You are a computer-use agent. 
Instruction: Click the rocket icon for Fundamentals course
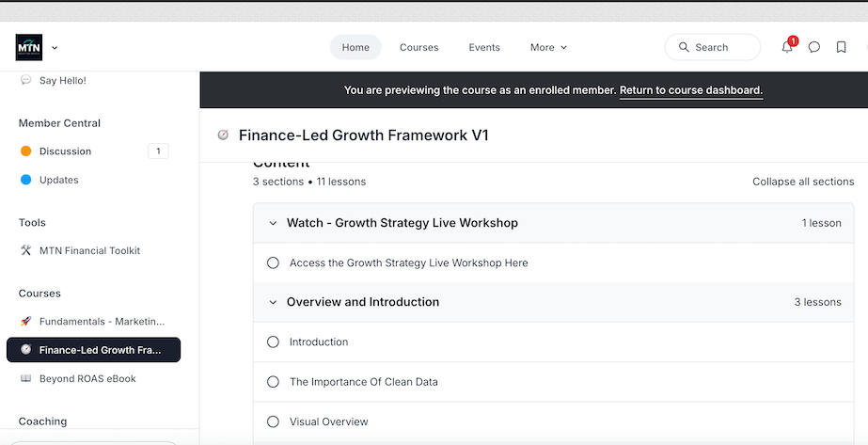(x=26, y=322)
